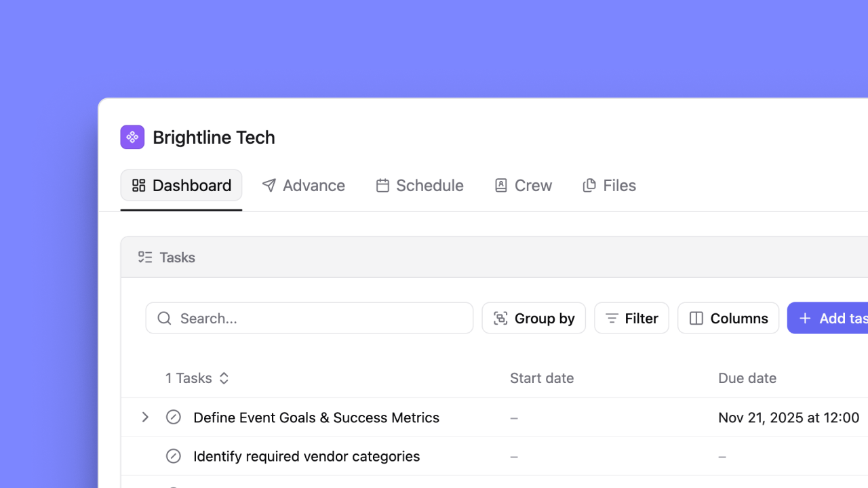Mark Define Event Goals & Success Metrics complete
868x488 pixels.
[x=173, y=417]
